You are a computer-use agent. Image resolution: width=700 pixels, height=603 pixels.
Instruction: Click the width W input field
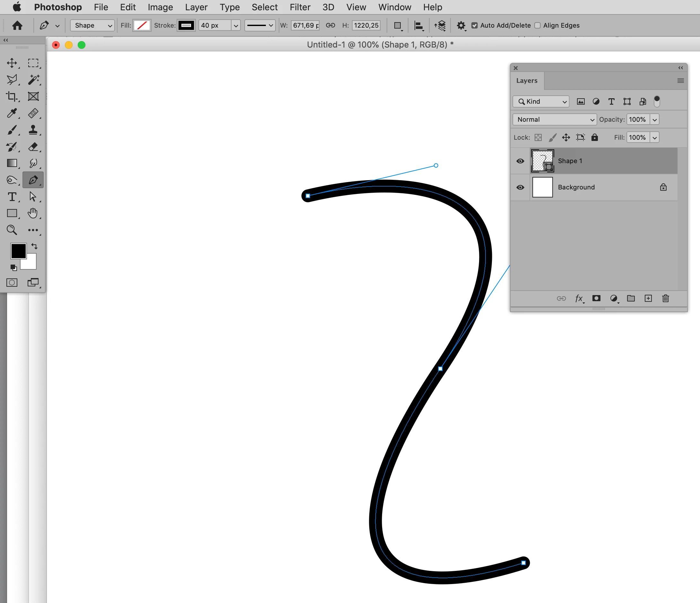(305, 25)
